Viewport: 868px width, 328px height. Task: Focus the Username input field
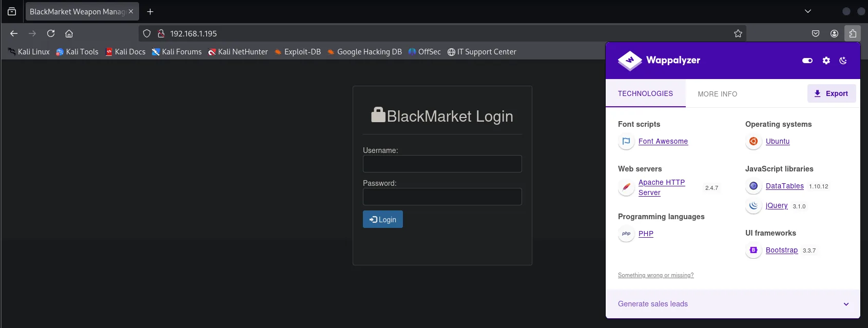coord(442,164)
